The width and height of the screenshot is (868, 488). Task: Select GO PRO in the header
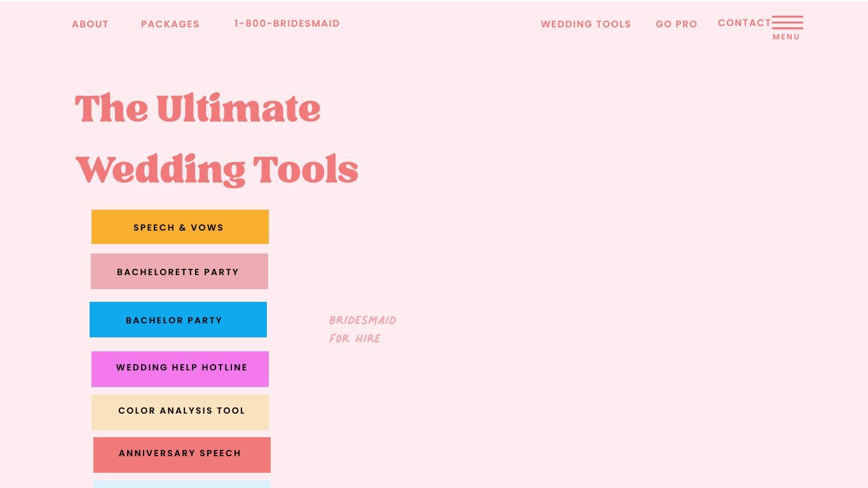click(677, 24)
